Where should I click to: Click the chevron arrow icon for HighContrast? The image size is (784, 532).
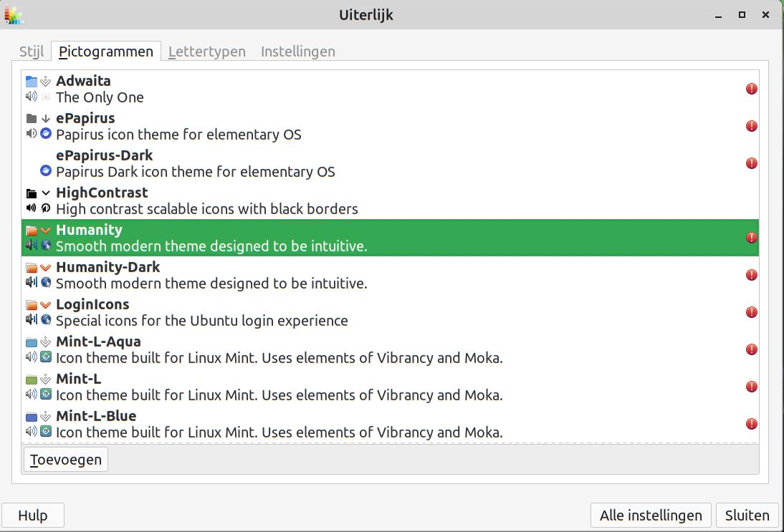[x=45, y=193]
